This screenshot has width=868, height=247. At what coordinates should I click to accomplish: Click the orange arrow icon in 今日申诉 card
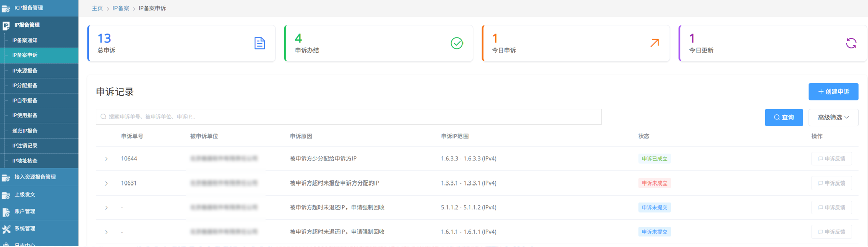coord(654,43)
